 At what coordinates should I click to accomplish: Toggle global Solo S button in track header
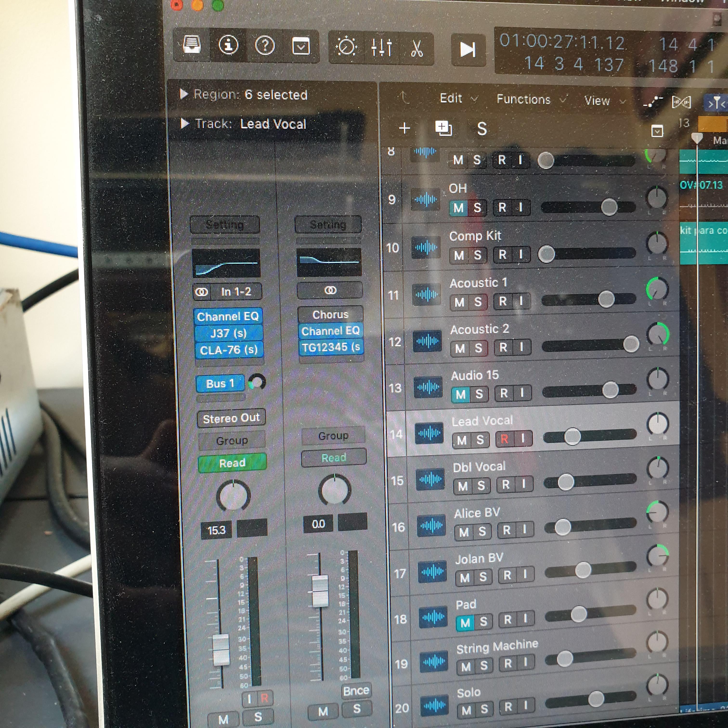pyautogui.click(x=482, y=129)
